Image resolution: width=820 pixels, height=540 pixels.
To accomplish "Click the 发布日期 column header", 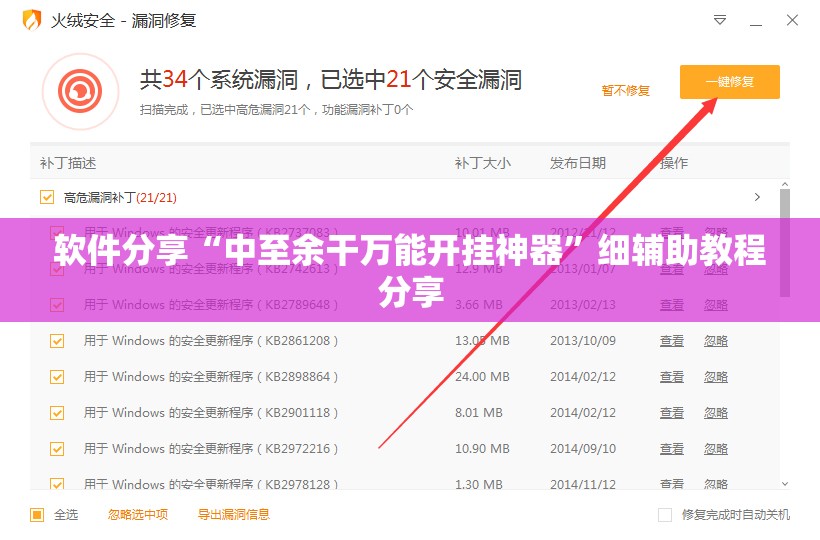I will pyautogui.click(x=578, y=163).
